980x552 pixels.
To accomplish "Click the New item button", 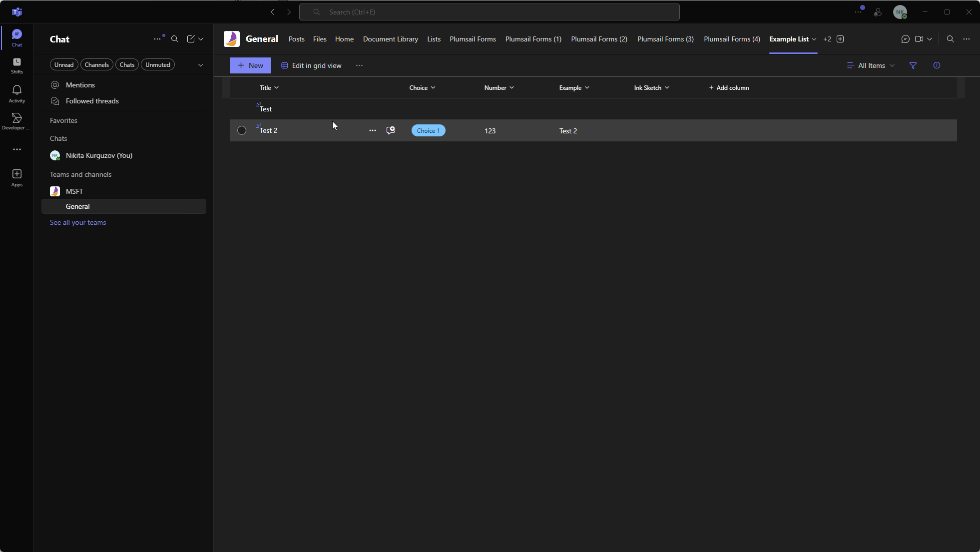I will coord(250,65).
